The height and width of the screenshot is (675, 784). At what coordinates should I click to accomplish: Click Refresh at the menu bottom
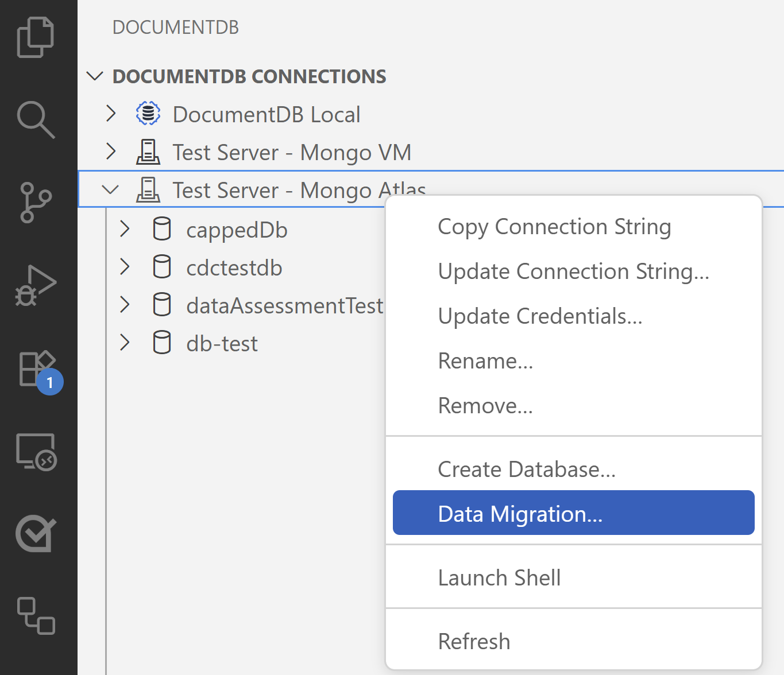474,641
